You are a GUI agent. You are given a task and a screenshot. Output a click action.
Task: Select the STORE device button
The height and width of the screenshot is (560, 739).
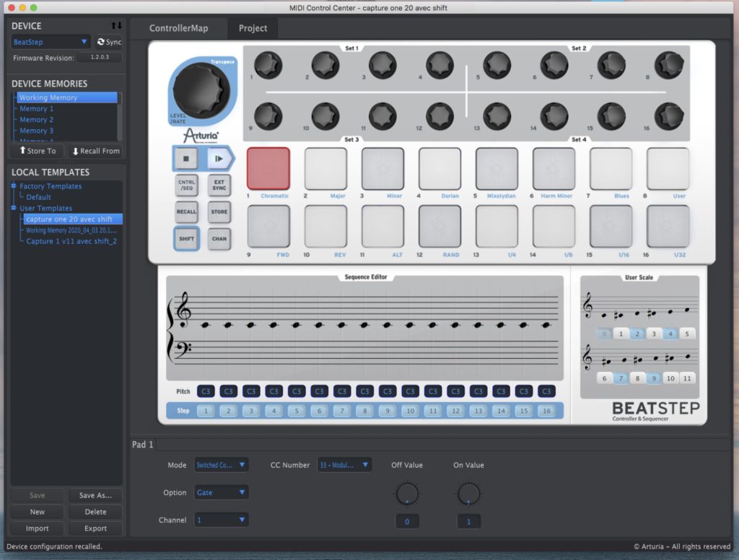(219, 212)
